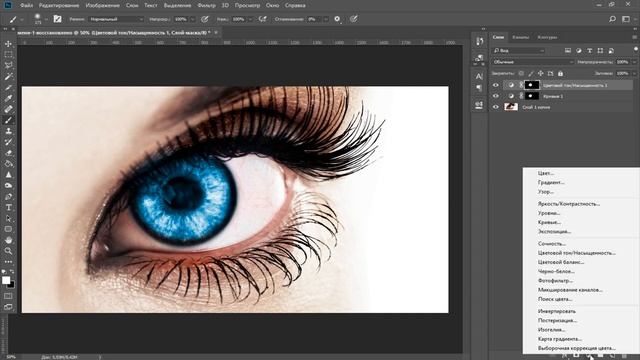The height and width of the screenshot is (360, 640).
Task: Select the Pen tool
Action: (x=8, y=197)
